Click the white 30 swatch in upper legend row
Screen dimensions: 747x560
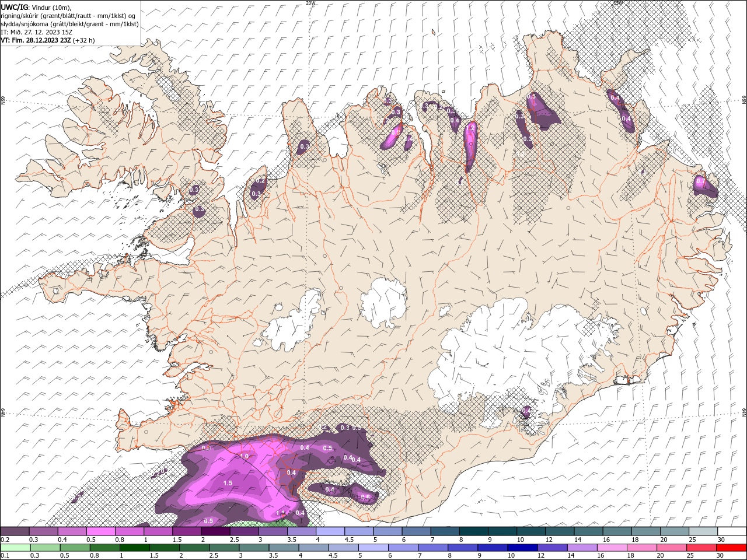click(732, 531)
